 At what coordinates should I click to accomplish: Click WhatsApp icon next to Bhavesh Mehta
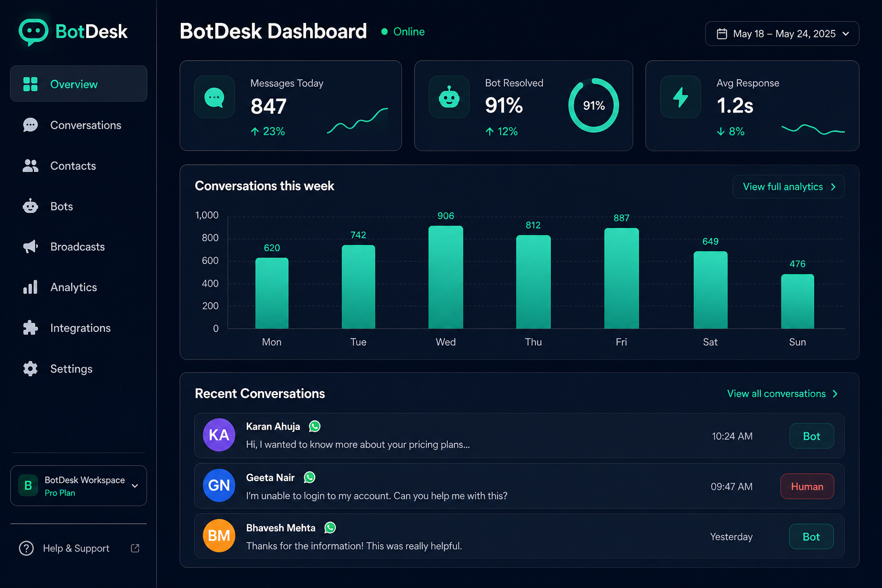click(x=330, y=528)
